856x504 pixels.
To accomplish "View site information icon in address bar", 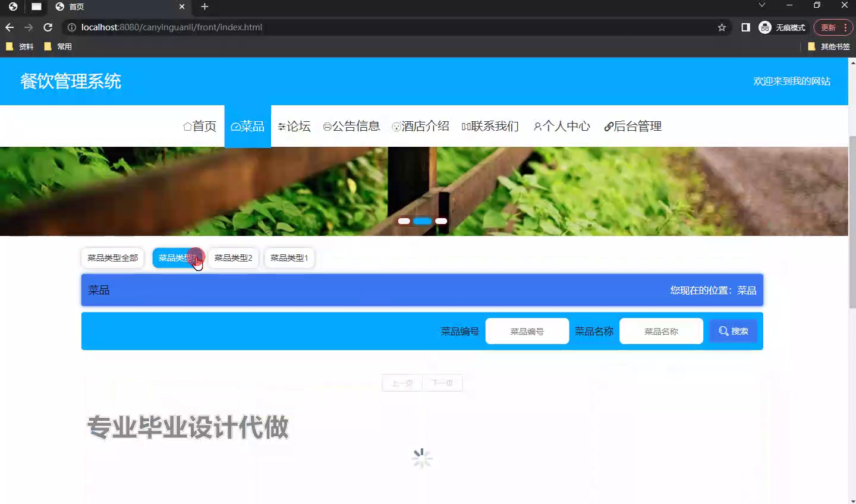I will (71, 27).
